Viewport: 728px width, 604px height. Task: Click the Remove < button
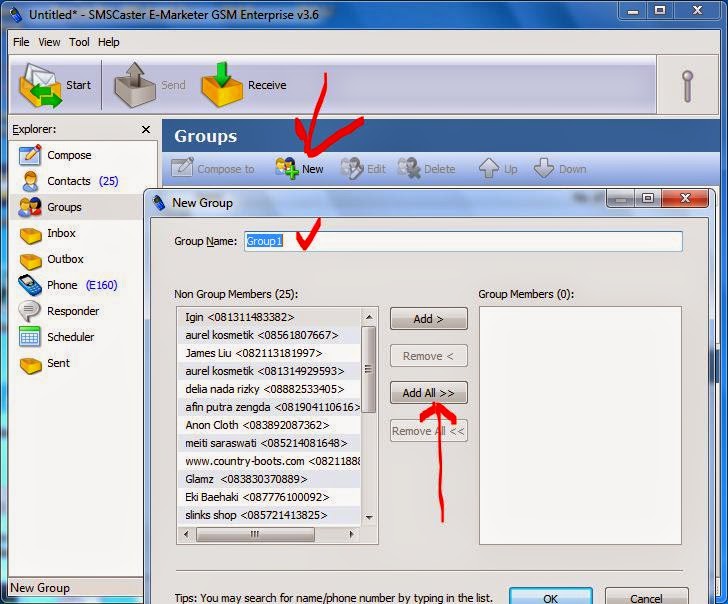point(429,356)
